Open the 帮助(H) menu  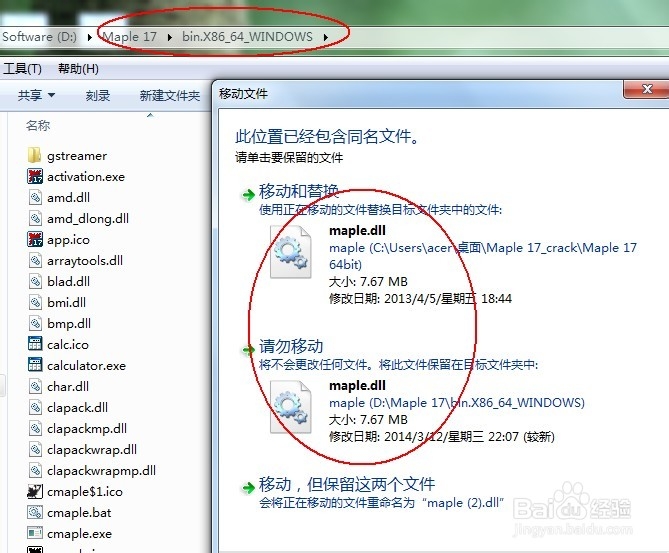[x=79, y=69]
